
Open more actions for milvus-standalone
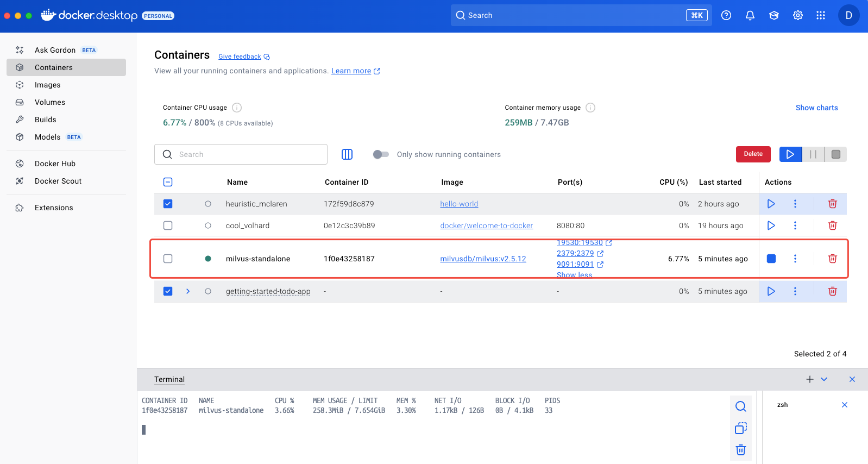point(795,259)
